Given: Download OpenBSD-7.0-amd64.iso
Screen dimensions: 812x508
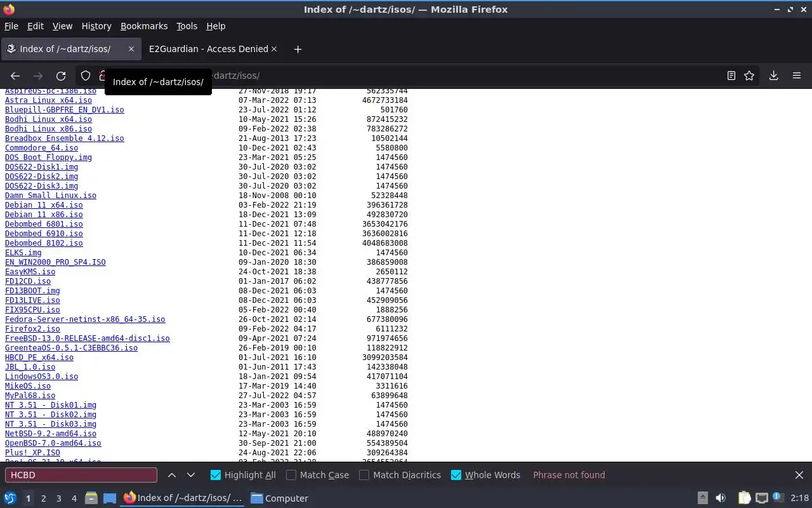Looking at the screenshot, I should click(x=53, y=443).
